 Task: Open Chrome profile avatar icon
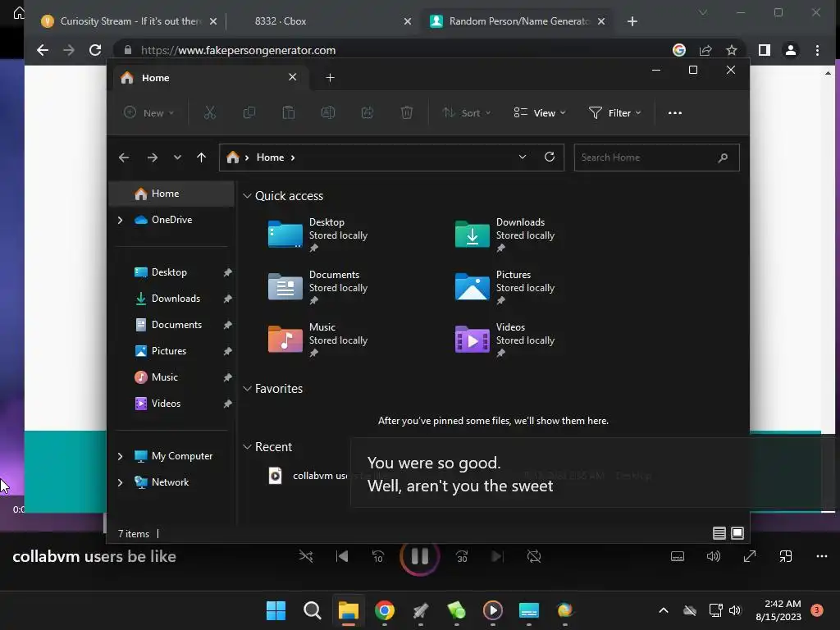click(791, 50)
